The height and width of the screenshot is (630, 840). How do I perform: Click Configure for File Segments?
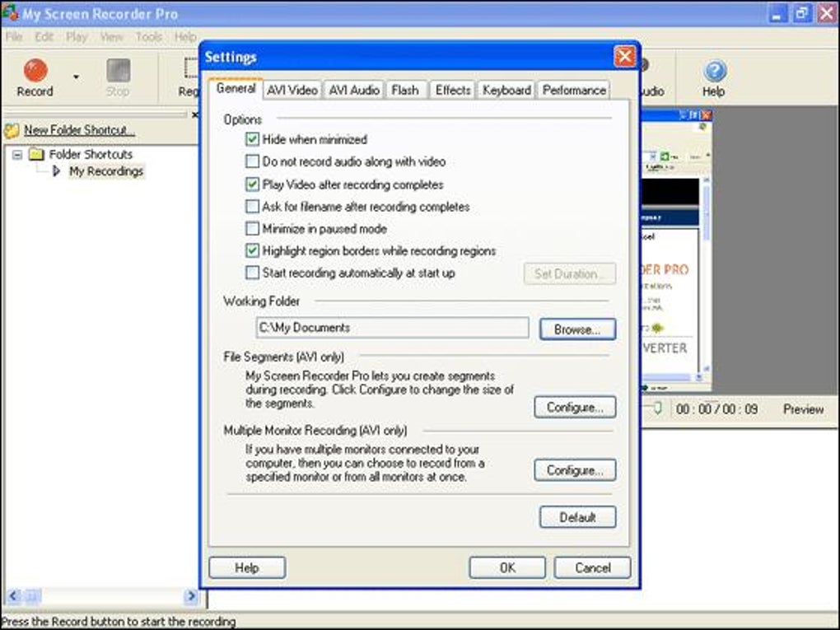tap(575, 407)
